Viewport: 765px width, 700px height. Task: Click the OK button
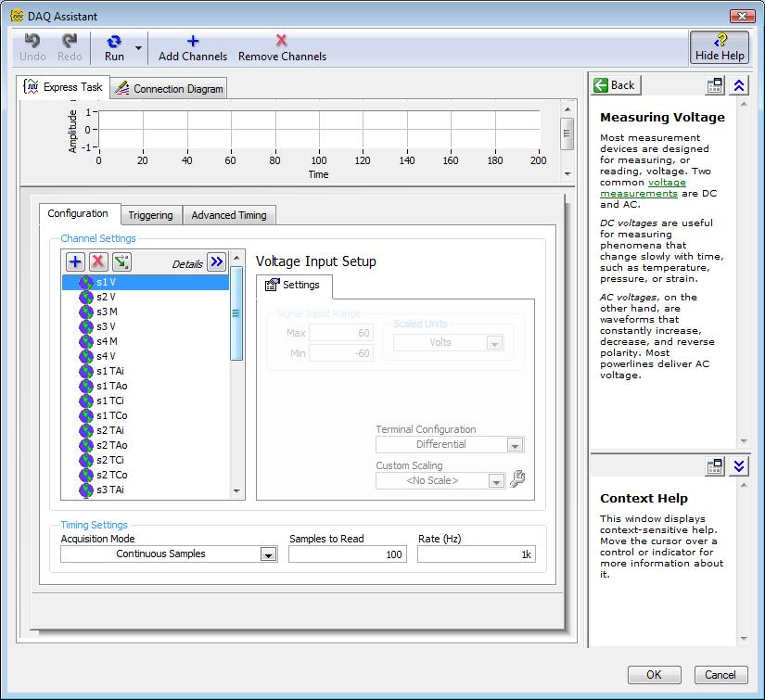coord(654,675)
